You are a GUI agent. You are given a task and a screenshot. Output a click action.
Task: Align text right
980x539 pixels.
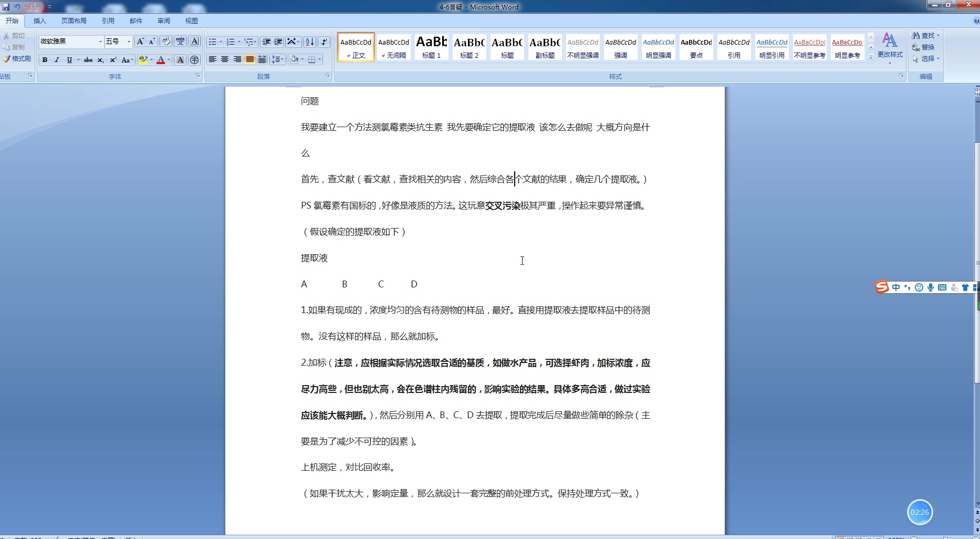click(x=237, y=59)
